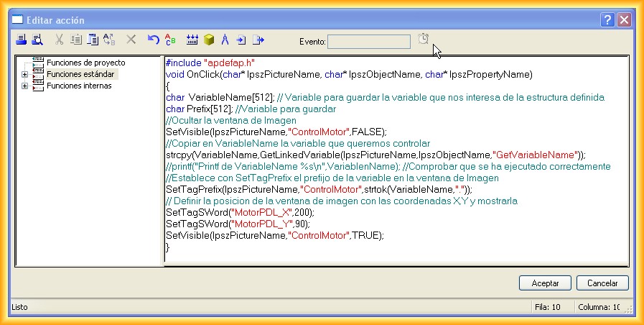Click the first toolbar icon (blue stamp)
644x325 pixels.
[x=22, y=40]
